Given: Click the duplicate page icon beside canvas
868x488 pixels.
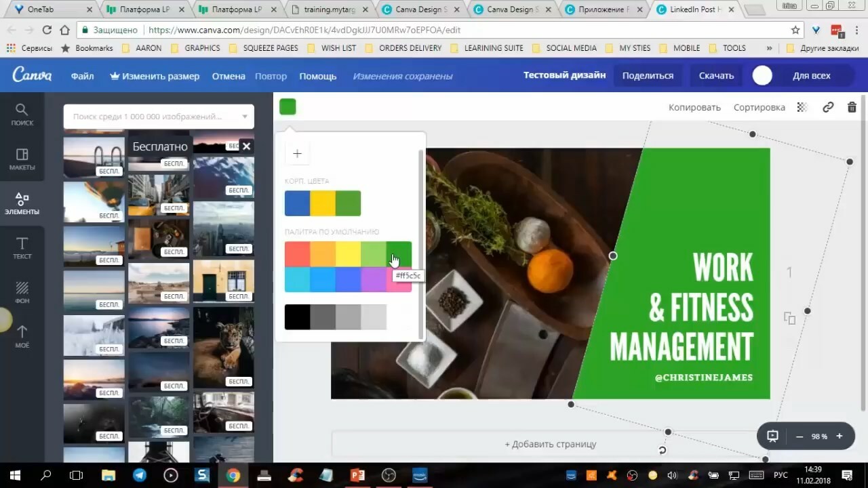Looking at the screenshot, I should 789,318.
